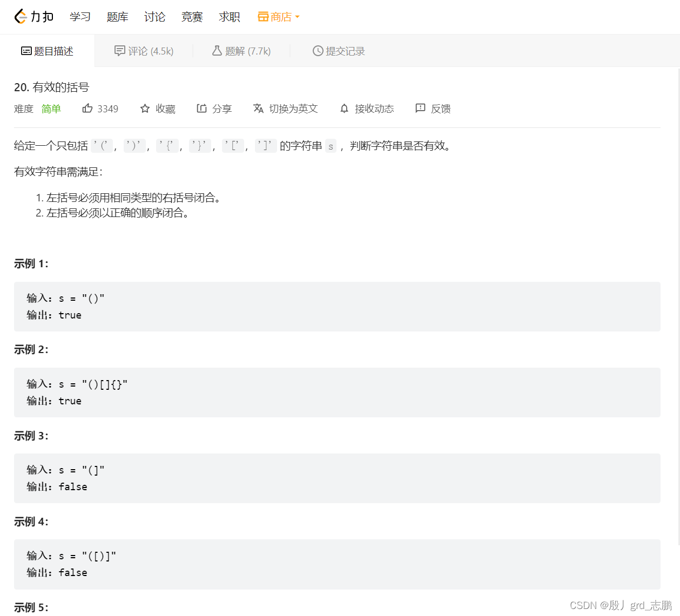Click the 示例 2 input s = "()[]{}"
This screenshot has height=616, width=680.
pos(77,384)
